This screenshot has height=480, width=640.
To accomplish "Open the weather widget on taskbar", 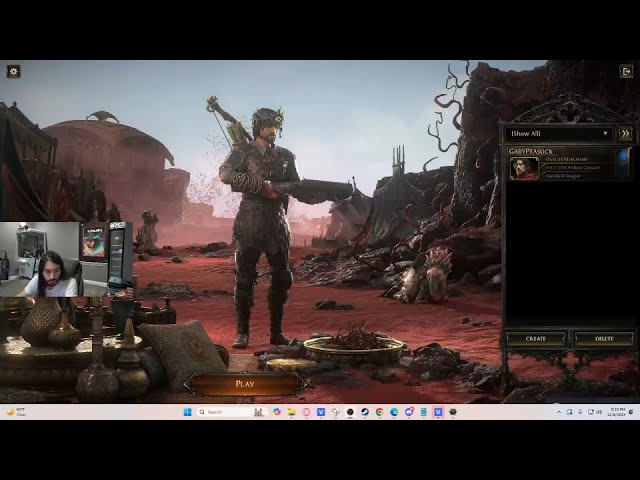I will point(16,412).
